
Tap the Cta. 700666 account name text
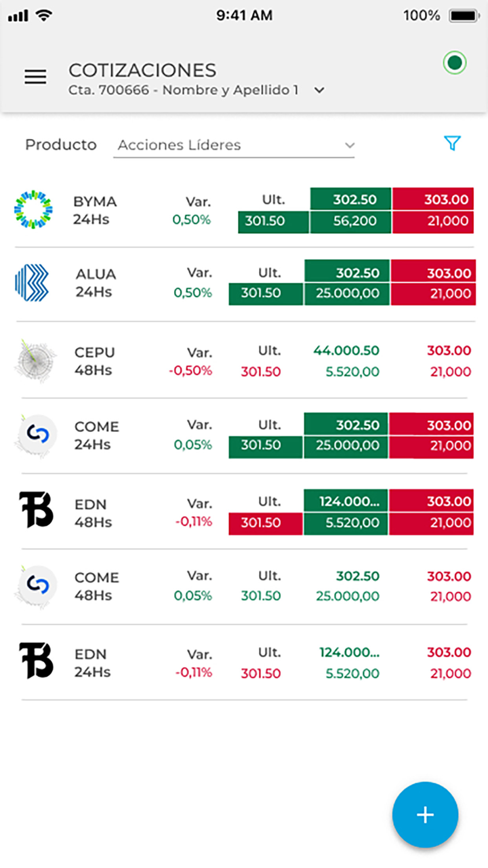(x=183, y=90)
